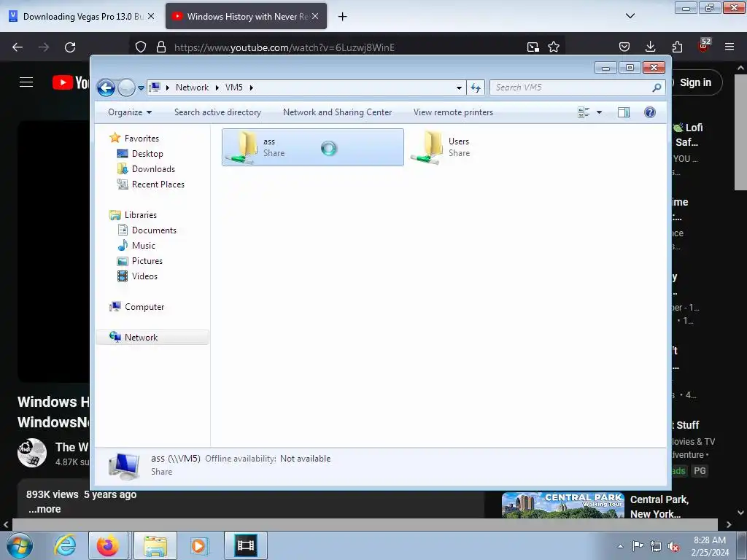This screenshot has width=747, height=560.
Task: Expand the description with ...more link
Action: [x=44, y=509]
